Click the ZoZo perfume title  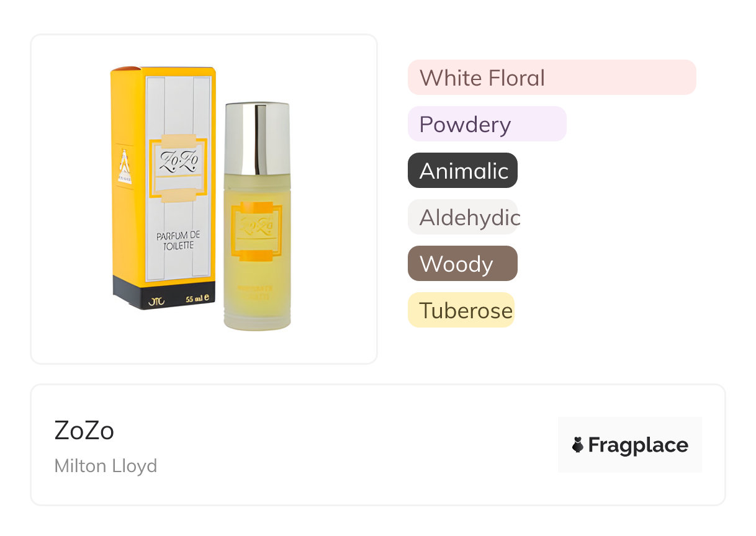coord(84,431)
